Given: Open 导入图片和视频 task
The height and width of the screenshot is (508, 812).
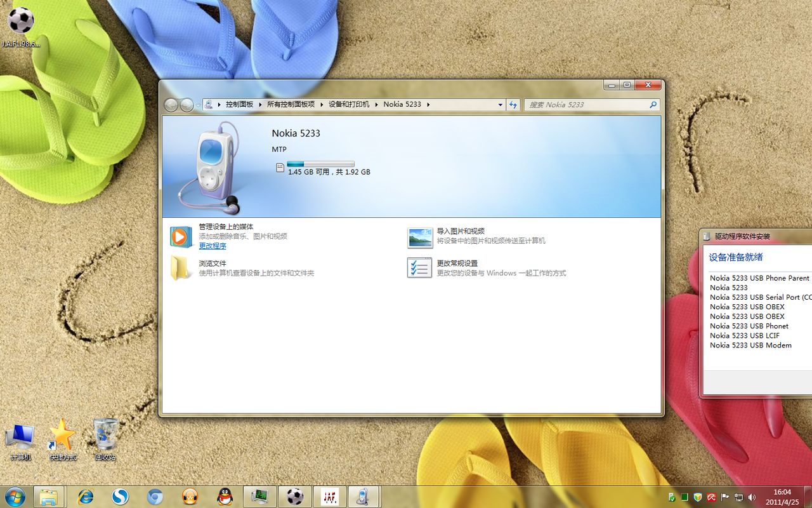Looking at the screenshot, I should (x=461, y=231).
